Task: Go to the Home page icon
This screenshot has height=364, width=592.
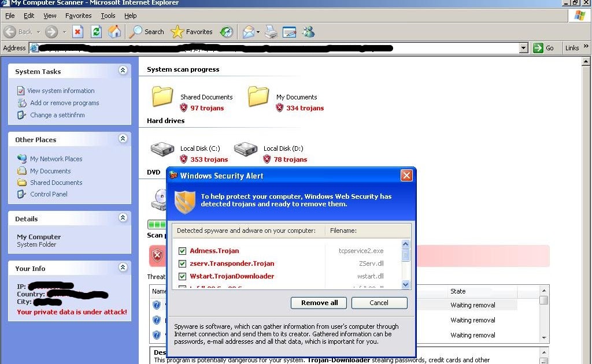Action: pos(114,32)
